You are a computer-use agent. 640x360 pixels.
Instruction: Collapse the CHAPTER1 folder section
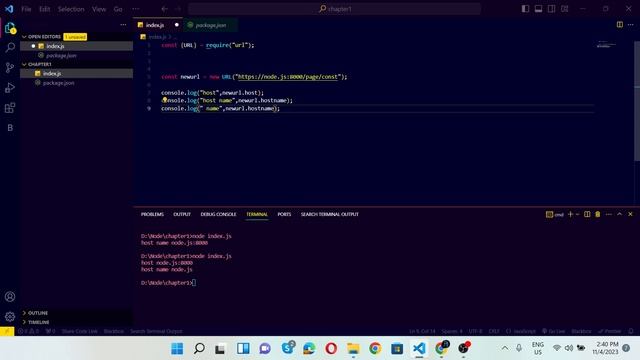click(x=24, y=64)
